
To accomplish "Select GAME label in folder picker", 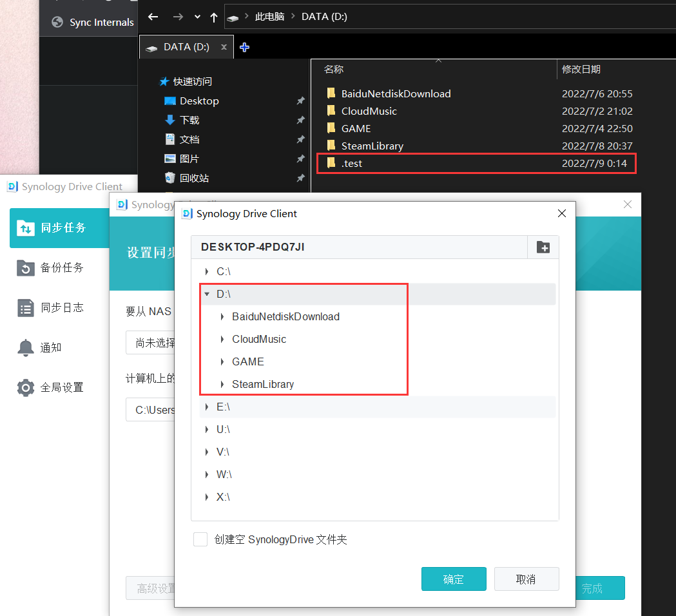I will 248,361.
